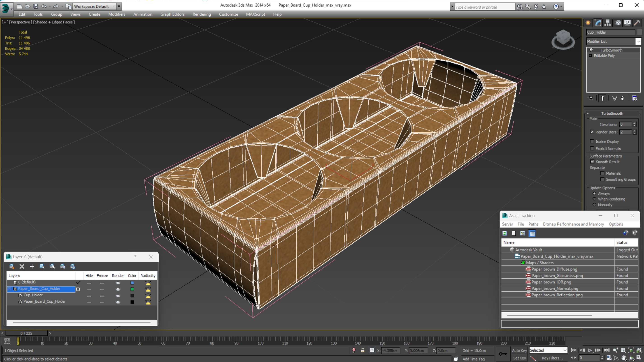Open Paths menu in Asset Tracking

click(x=533, y=224)
